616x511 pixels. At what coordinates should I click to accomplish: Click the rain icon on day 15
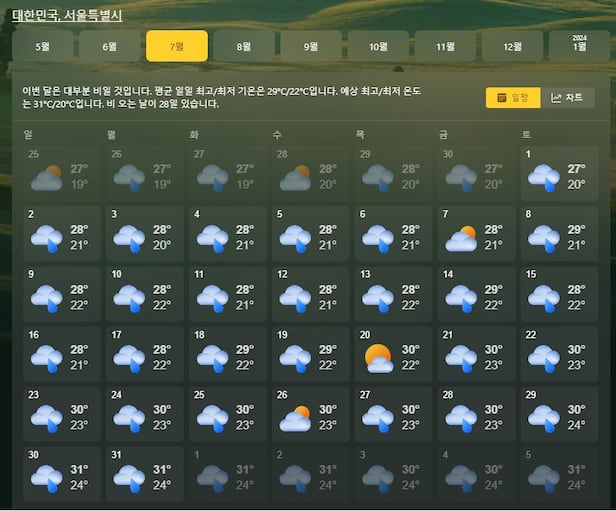(543, 297)
